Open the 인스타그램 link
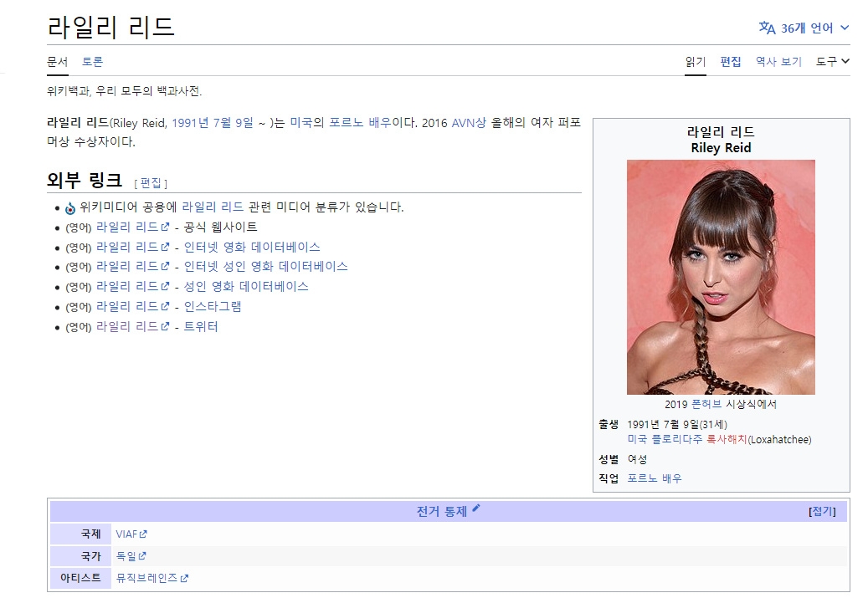Screen dimensions: 868x598 click(x=213, y=306)
